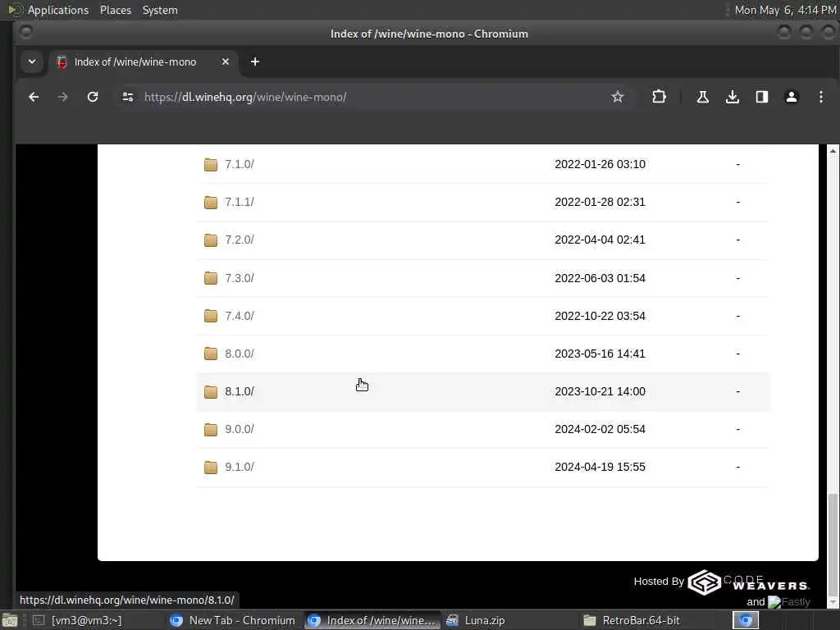Click the CodeWeavers hosting logo
Image resolution: width=840 pixels, height=630 pixels.
748,582
